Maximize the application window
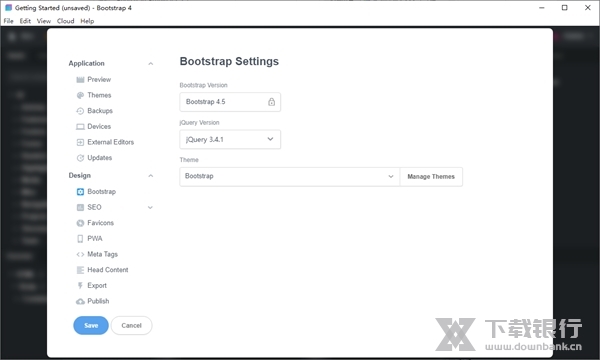Screen dimensions: 600x360 tap(564, 8)
